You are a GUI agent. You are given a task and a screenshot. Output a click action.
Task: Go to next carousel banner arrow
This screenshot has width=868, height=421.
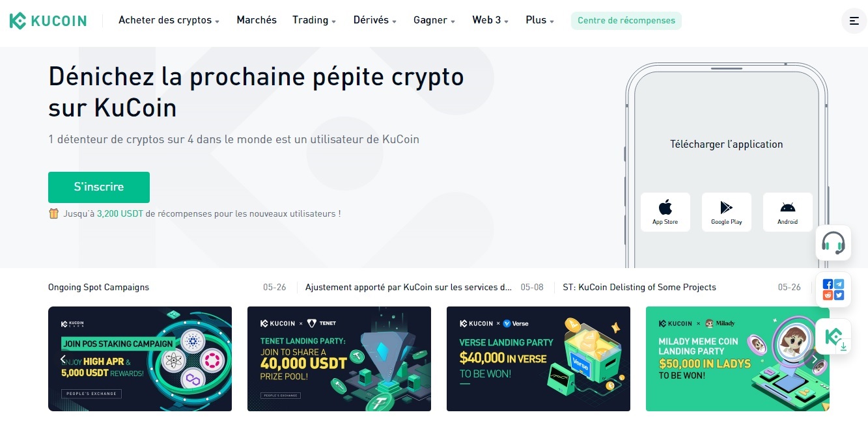tap(815, 359)
